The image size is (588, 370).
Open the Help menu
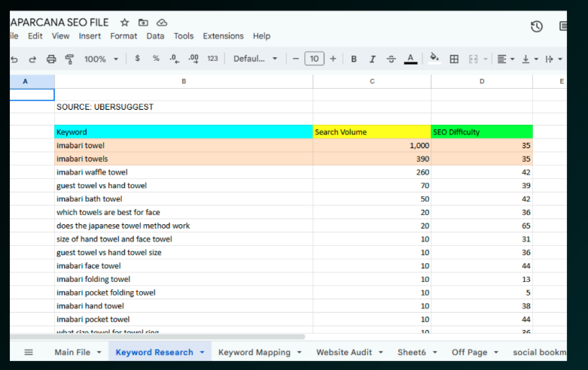[261, 36]
